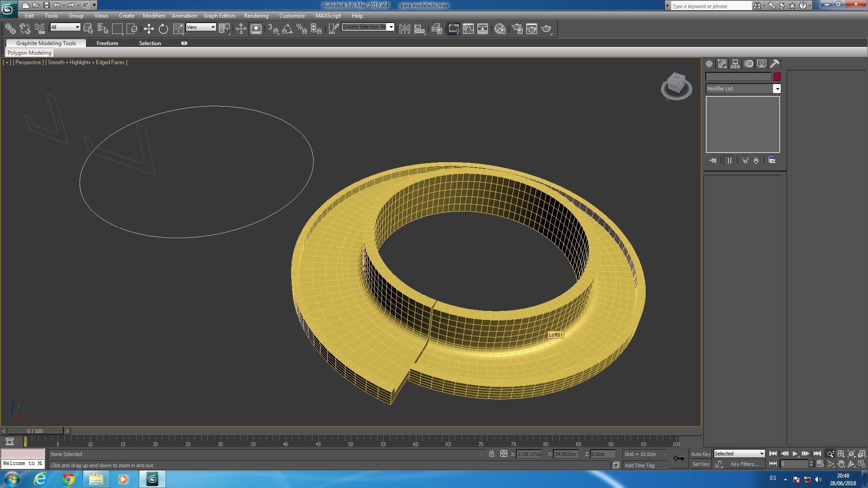Open the View reference coordinate dropdown
This screenshot has width=868, height=488.
(x=201, y=27)
